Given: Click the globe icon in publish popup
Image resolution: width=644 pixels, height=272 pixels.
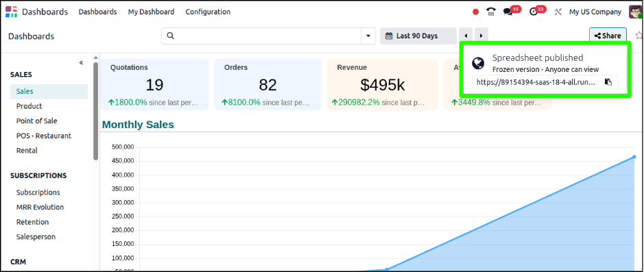Looking at the screenshot, I should 477,63.
